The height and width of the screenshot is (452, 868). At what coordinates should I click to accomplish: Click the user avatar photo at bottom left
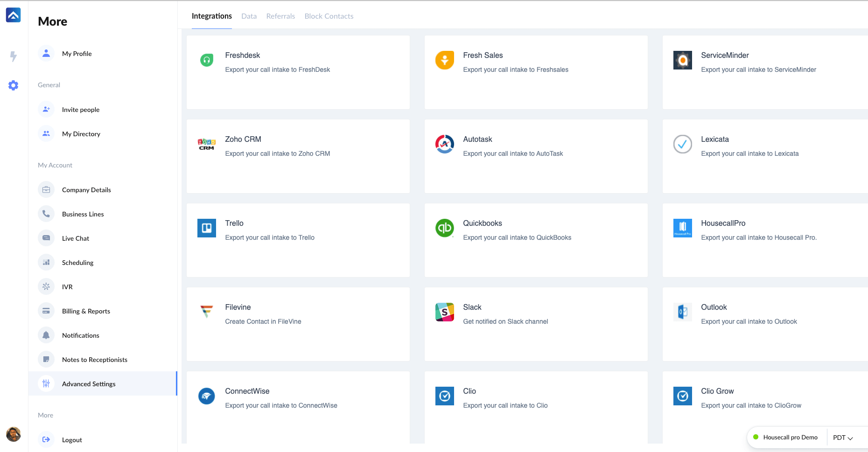[14, 434]
